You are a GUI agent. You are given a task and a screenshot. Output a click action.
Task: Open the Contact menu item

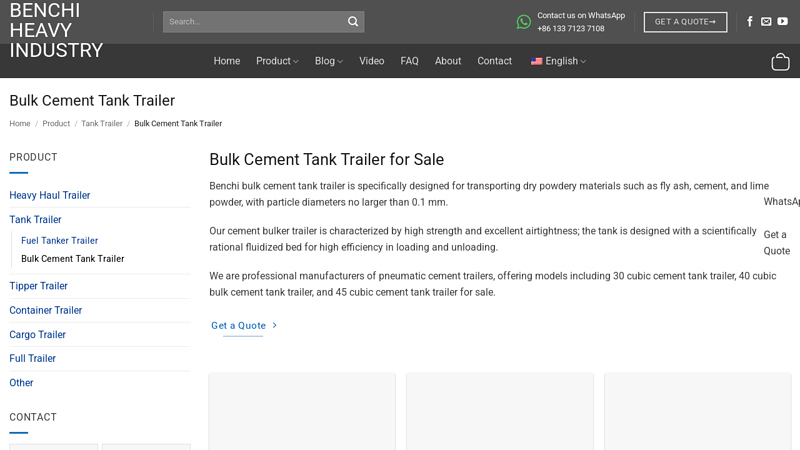(494, 61)
